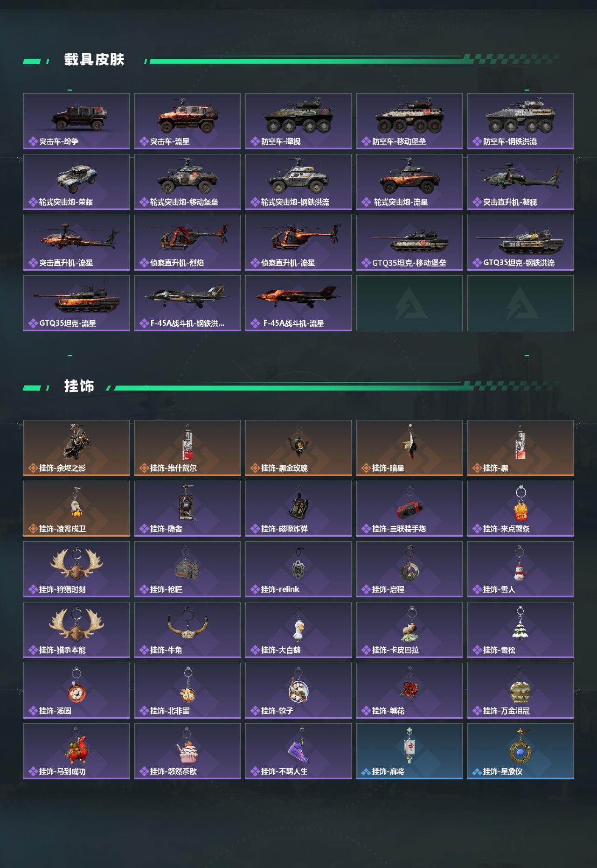Screen dimensions: 597x868
Task: Select the 挂饰-万金泪冠 crown charm
Action: (x=521, y=691)
